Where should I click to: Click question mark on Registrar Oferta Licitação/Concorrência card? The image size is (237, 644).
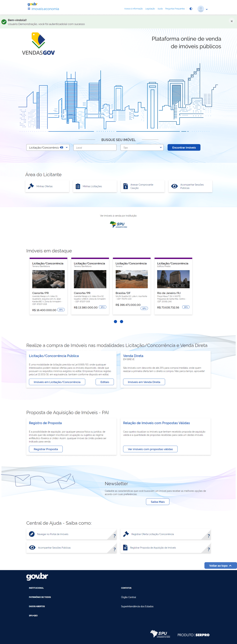point(209,536)
